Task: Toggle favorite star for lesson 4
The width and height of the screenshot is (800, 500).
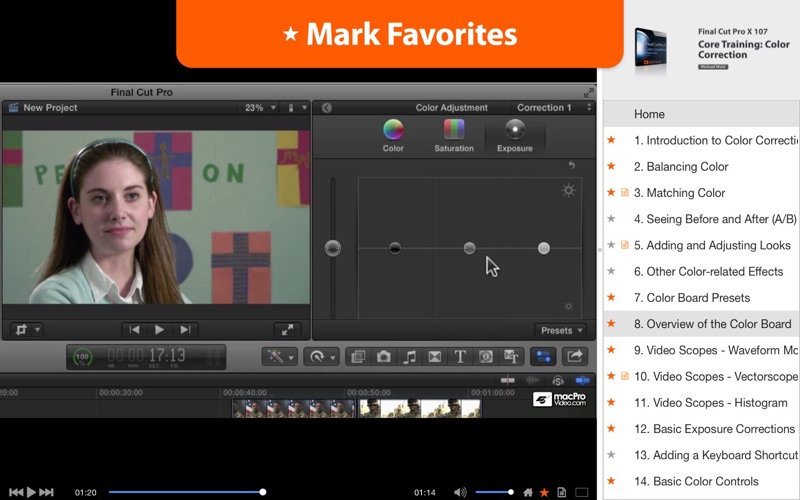Action: tap(611, 219)
